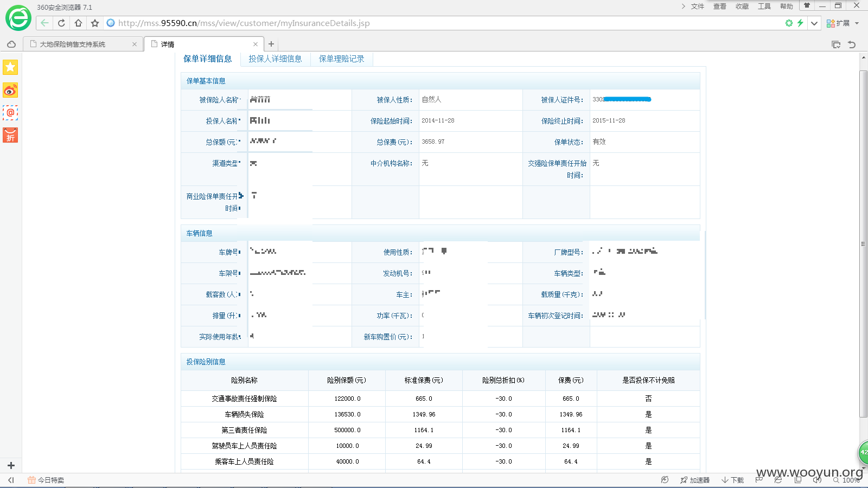Open the 扩展 extensions dropdown arrow
The image size is (868, 488).
(x=857, y=23)
